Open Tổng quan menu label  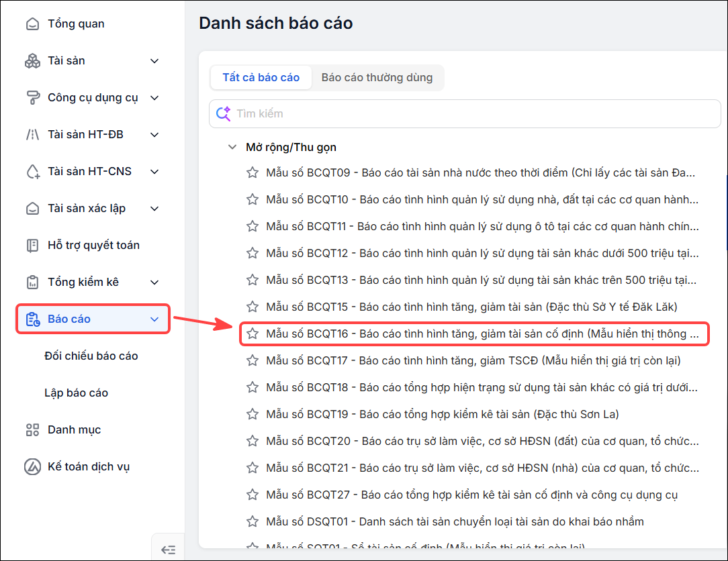point(76,23)
